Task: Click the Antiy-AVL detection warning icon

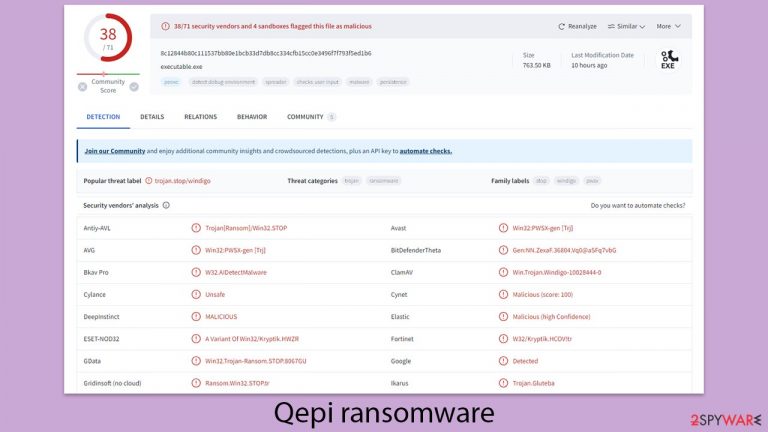Action: pyautogui.click(x=196, y=228)
